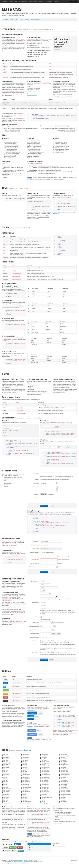Image resolution: width=79 pixels, height=868 pixels.
Task: Select first radio button under Radio buttons
Action: tap(41, 653)
